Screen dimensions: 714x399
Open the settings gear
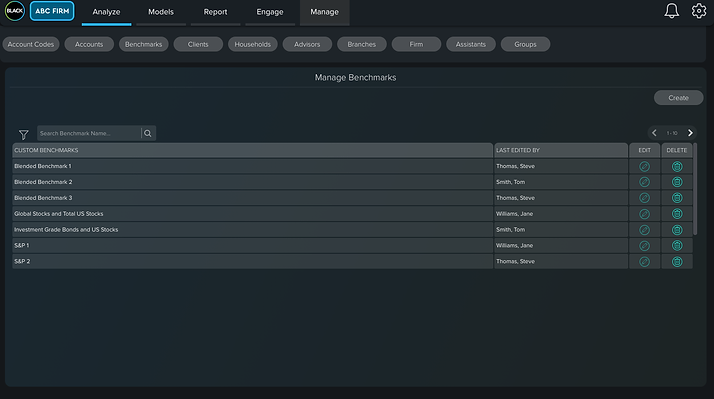click(x=699, y=11)
